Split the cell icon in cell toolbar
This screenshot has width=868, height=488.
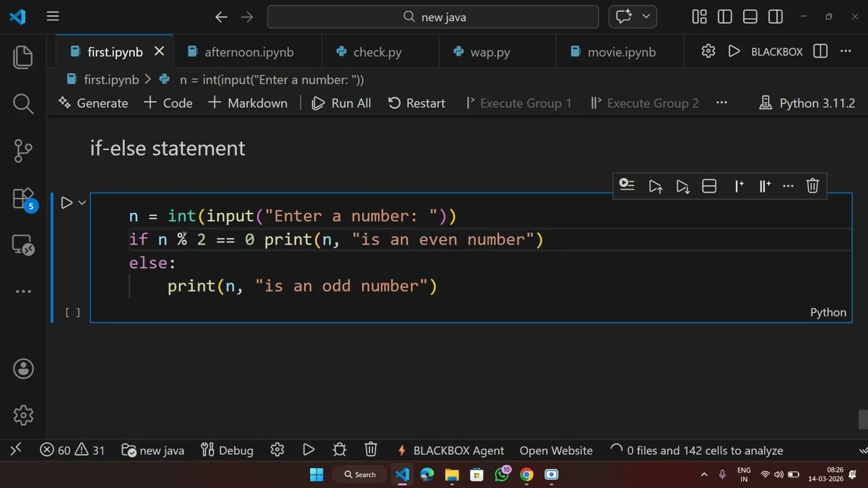tap(709, 186)
